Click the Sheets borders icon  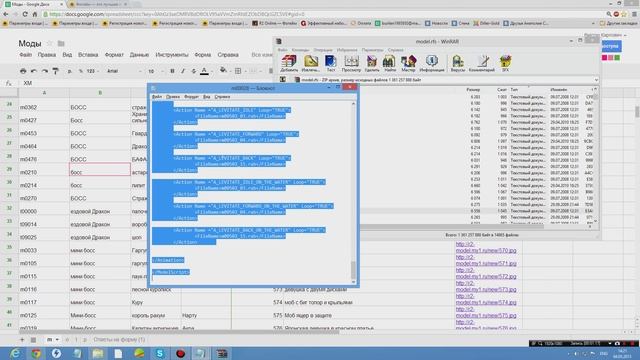click(238, 71)
